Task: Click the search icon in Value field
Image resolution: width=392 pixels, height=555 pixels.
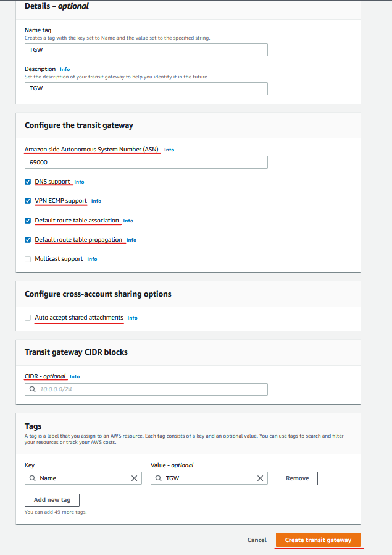Action: 159,478
